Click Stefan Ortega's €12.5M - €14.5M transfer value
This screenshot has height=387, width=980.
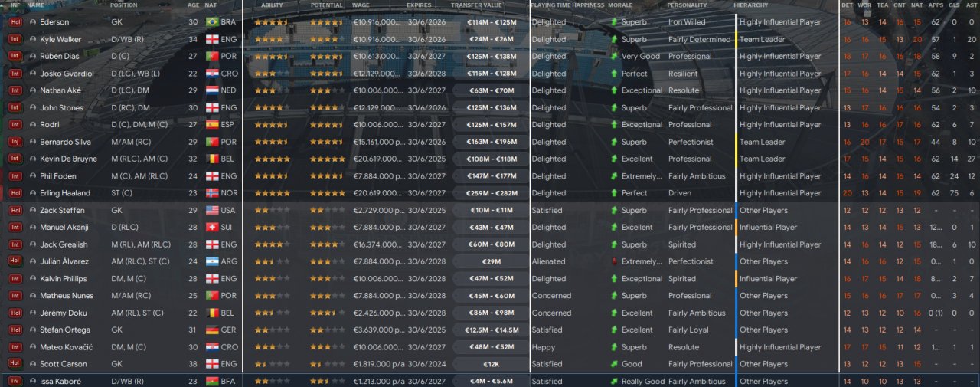[490, 330]
